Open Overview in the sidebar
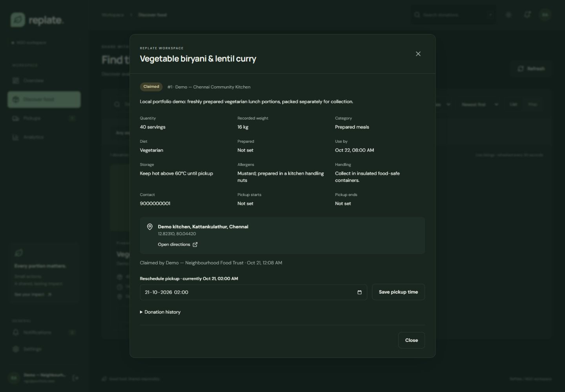Image resolution: width=565 pixels, height=392 pixels. 44,80
